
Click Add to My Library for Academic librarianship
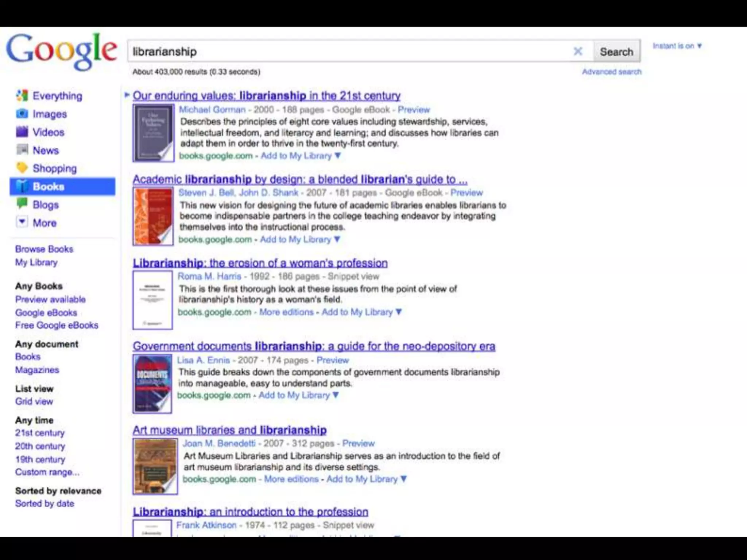coord(295,240)
